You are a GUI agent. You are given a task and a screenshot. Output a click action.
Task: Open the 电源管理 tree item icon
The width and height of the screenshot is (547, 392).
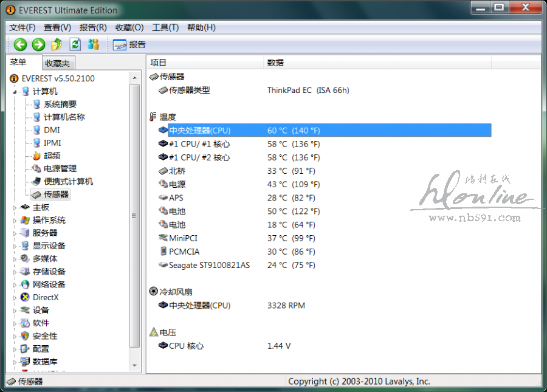pos(36,168)
